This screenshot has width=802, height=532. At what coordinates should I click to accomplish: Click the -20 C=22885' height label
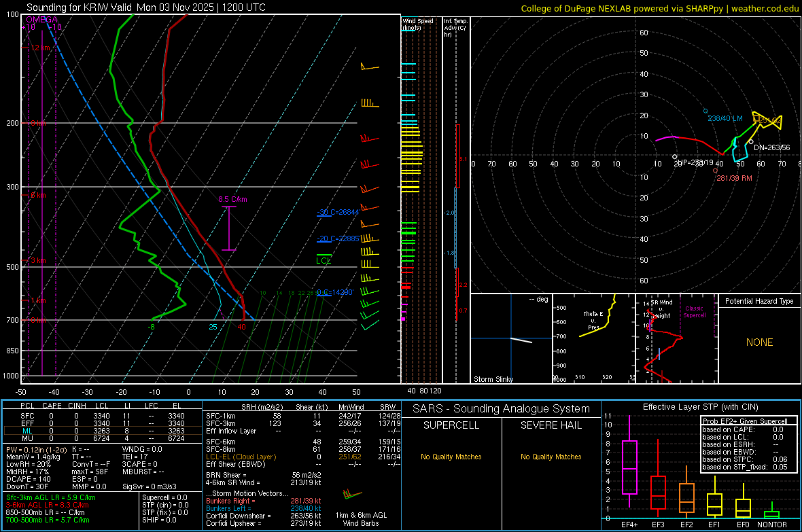(x=338, y=238)
